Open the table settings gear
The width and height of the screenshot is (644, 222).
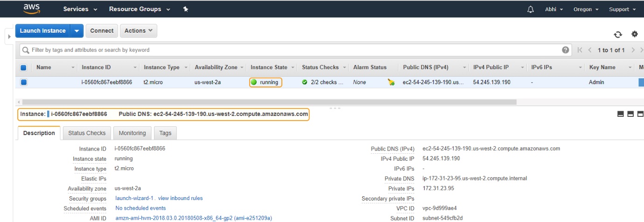point(635,34)
